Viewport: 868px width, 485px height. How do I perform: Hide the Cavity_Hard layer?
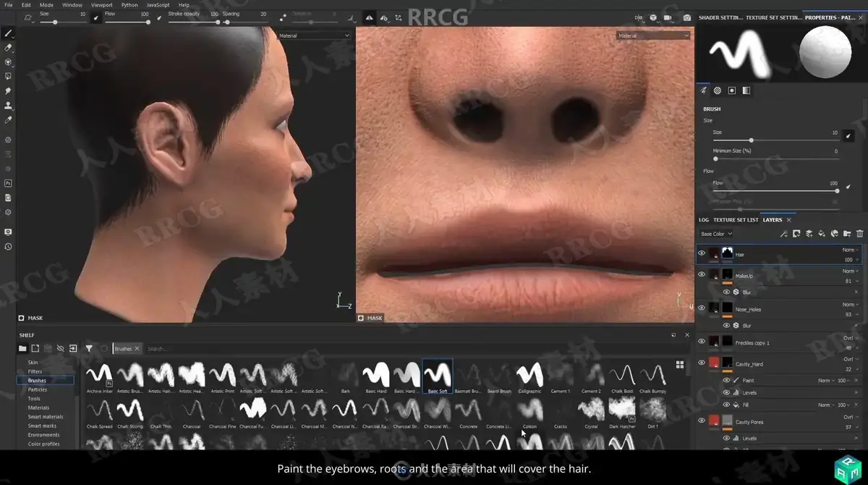[x=702, y=363]
